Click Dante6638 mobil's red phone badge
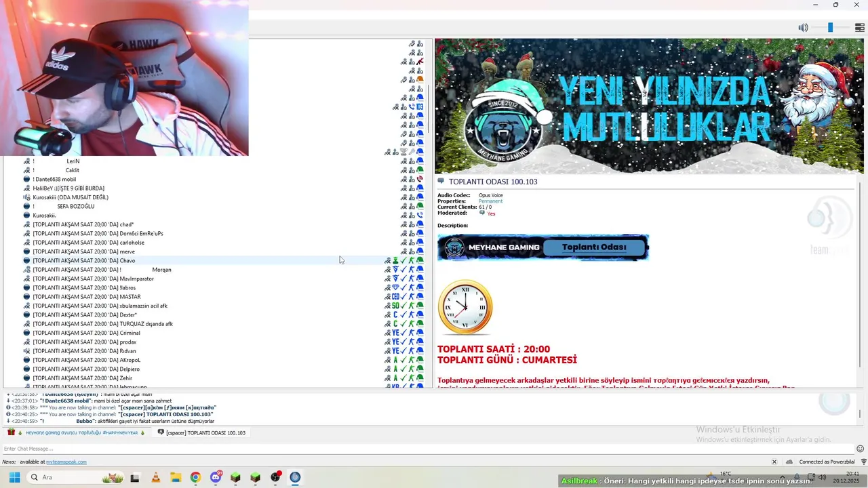The height and width of the screenshot is (488, 868). click(x=420, y=179)
